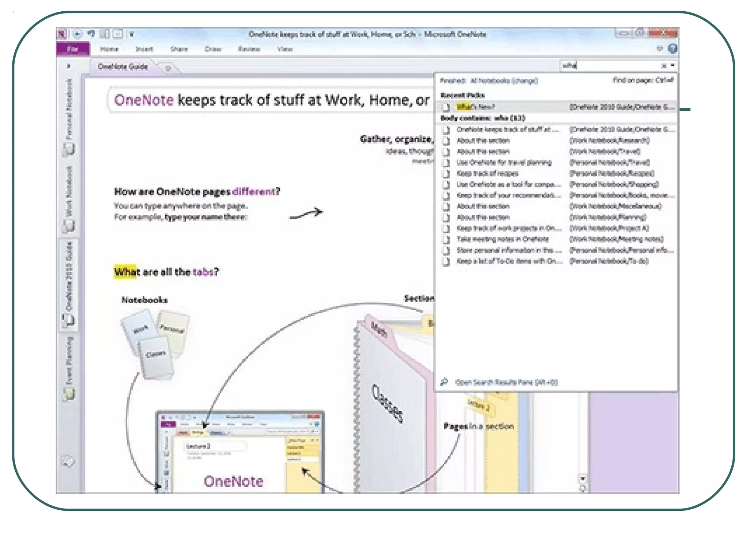
Task: Select the OneNote Guide section tab
Action: pos(123,67)
